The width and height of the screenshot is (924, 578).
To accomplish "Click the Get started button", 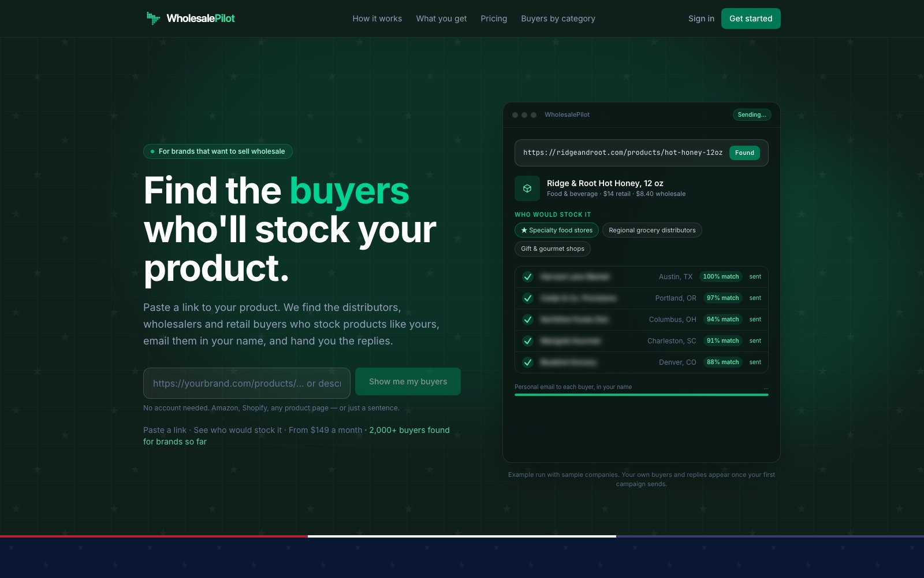I will click(x=751, y=18).
